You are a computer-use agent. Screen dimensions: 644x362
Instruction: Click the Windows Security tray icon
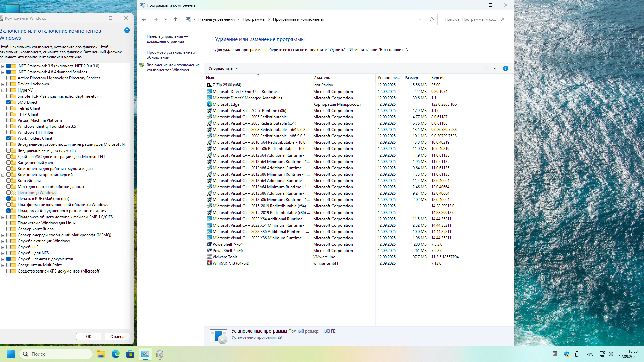[x=567, y=354]
